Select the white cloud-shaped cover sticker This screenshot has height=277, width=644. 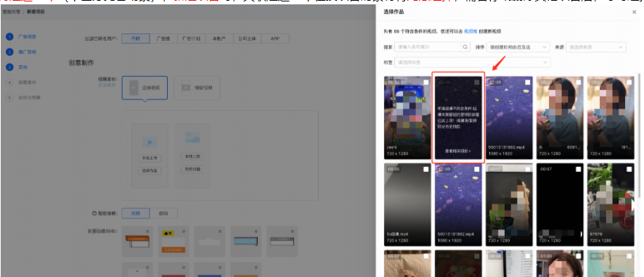coord(210,241)
